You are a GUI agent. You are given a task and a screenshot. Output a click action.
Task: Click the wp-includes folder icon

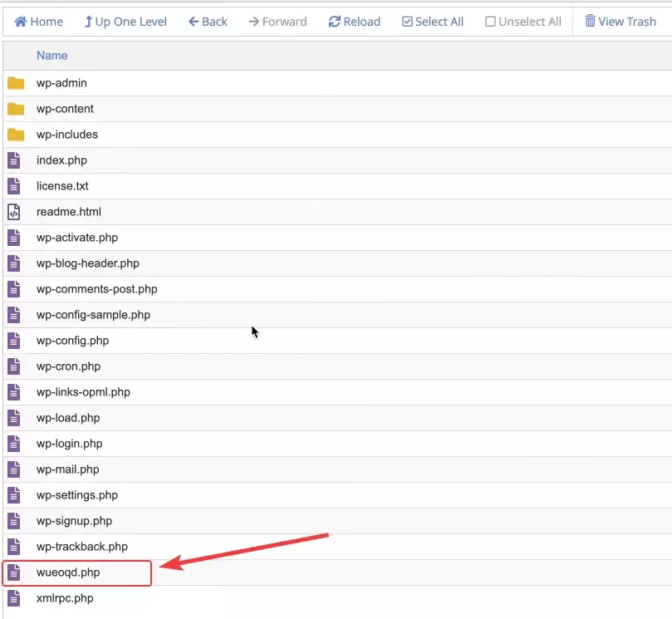tap(16, 135)
